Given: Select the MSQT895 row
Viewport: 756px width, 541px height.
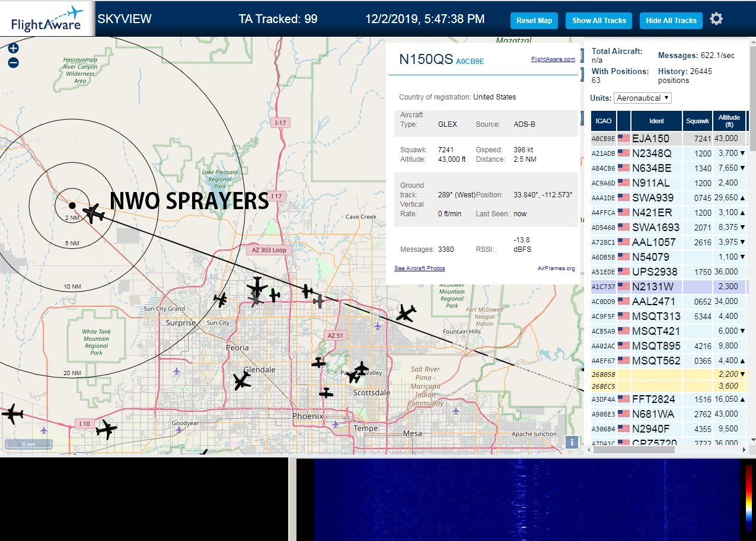Looking at the screenshot, I should pos(669,346).
